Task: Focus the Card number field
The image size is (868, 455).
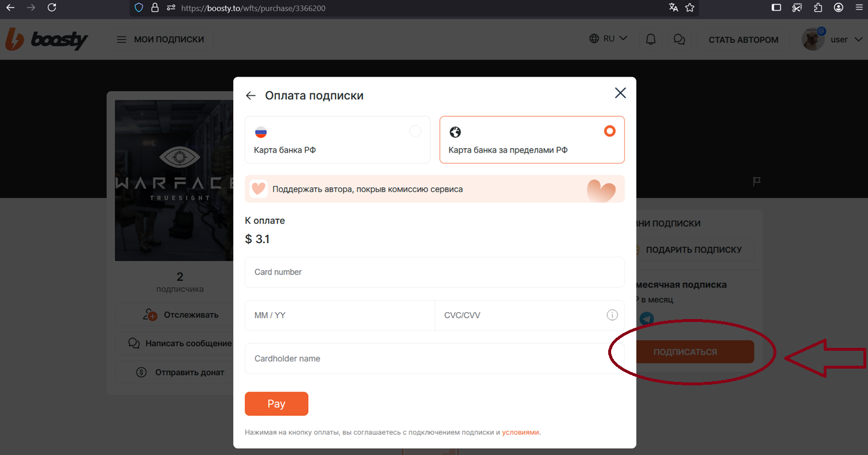Action: tap(435, 272)
